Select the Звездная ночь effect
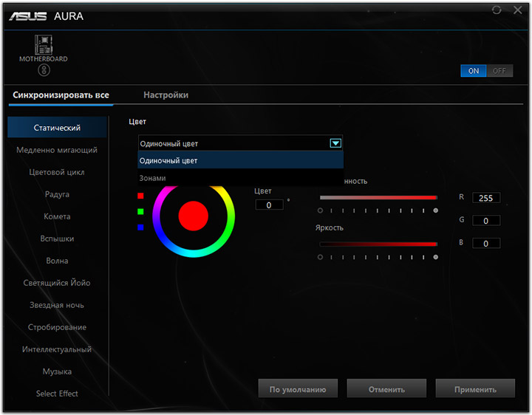The height and width of the screenshot is (415, 532). [57, 305]
